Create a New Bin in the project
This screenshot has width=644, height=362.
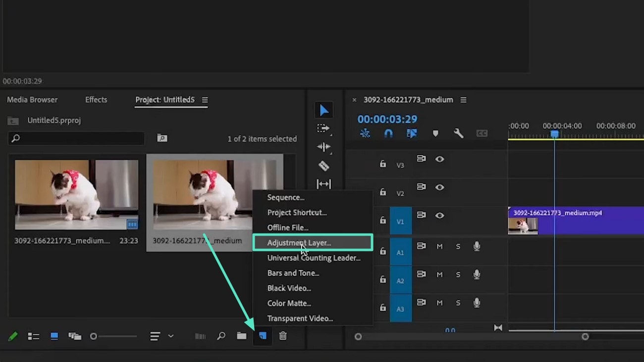pos(242,336)
